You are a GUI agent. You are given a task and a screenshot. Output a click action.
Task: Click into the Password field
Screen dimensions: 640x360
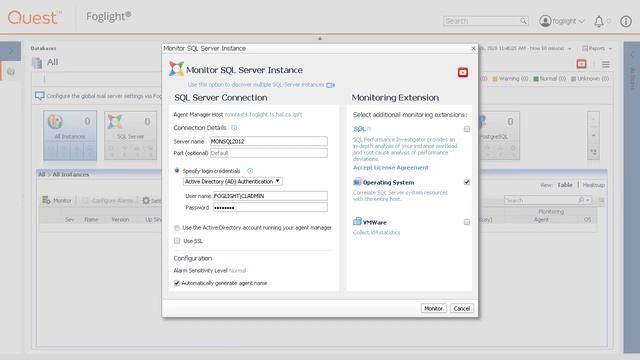(x=270, y=208)
